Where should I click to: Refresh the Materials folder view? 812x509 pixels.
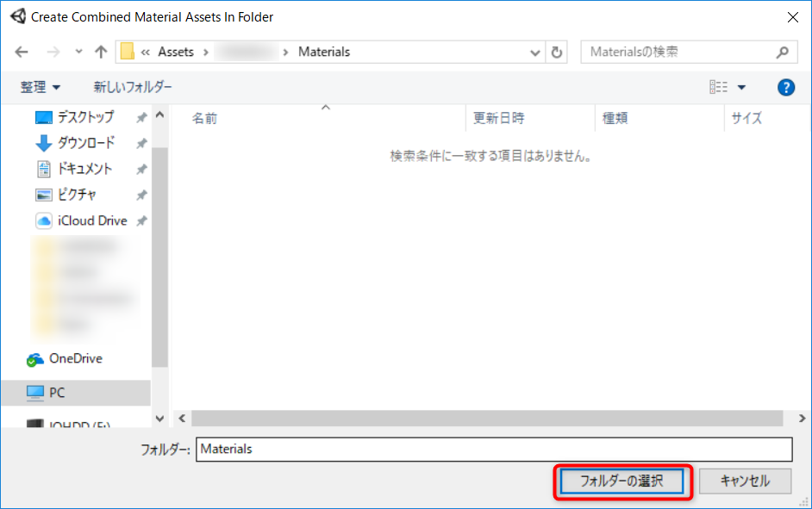point(557,52)
